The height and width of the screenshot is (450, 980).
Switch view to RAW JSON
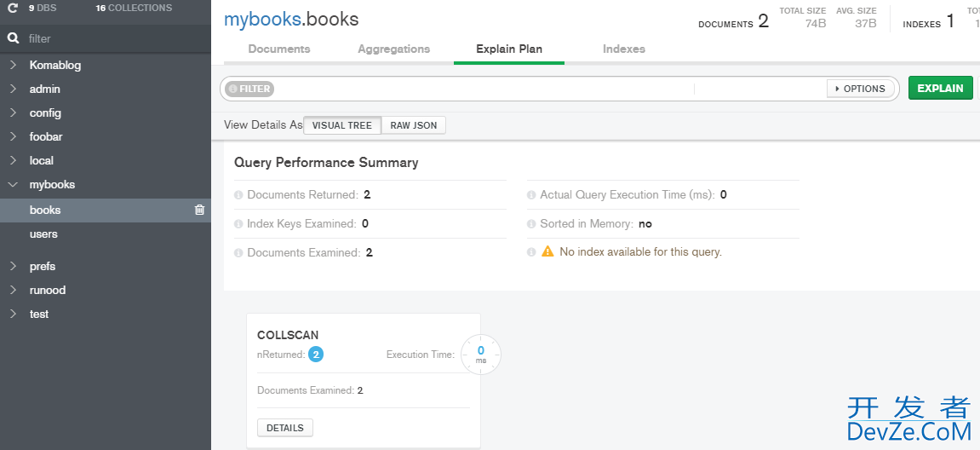(x=413, y=125)
